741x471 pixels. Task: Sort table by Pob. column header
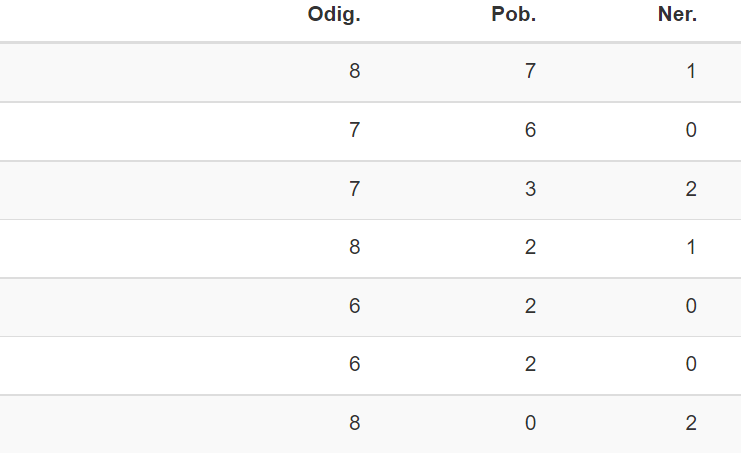pos(514,15)
